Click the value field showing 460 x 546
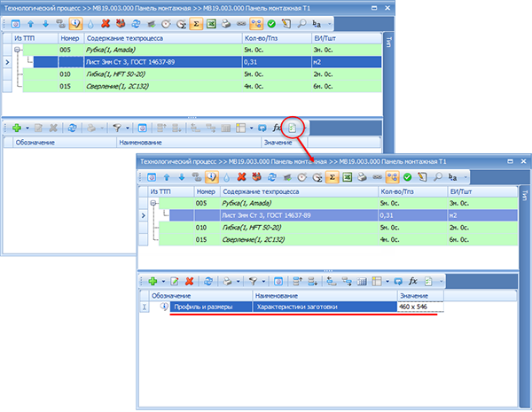The image size is (532, 412). (x=419, y=307)
